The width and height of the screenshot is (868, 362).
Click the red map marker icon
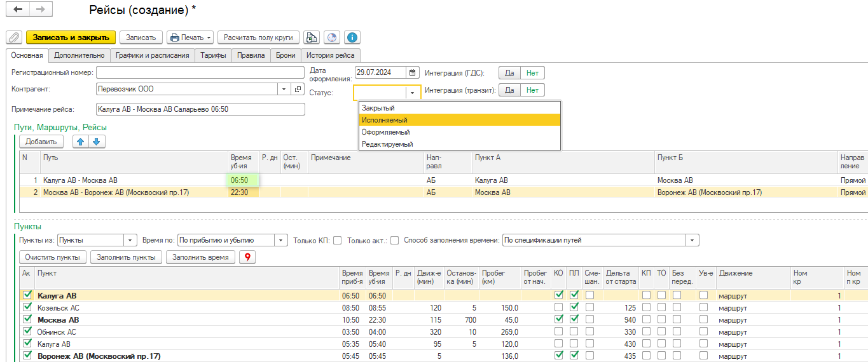coord(245,257)
